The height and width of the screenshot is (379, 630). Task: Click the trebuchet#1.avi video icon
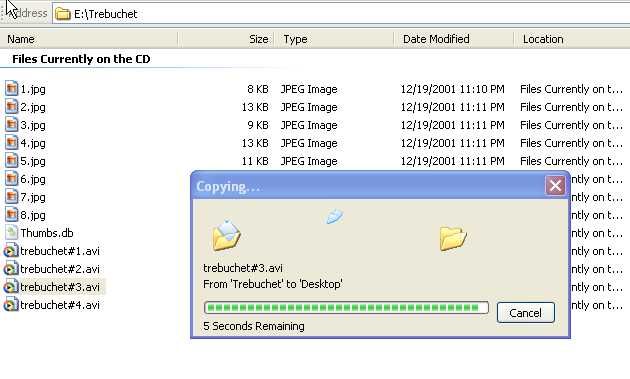[x=11, y=250]
